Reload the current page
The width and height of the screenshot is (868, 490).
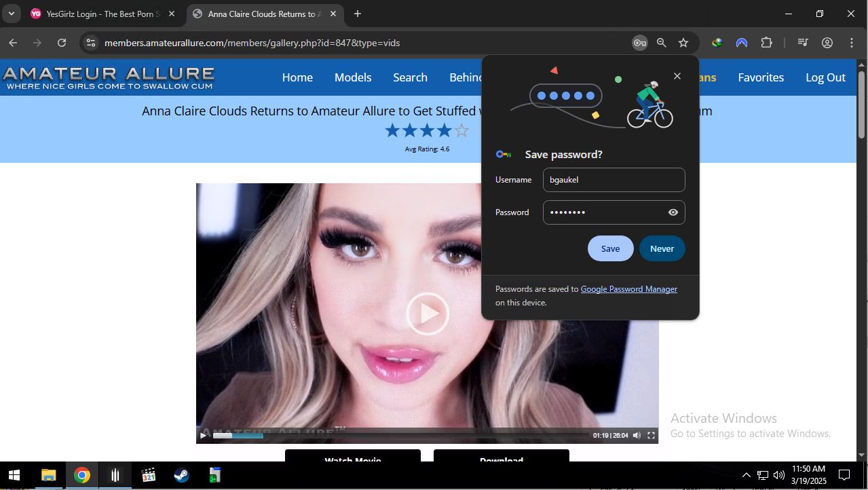coord(62,43)
